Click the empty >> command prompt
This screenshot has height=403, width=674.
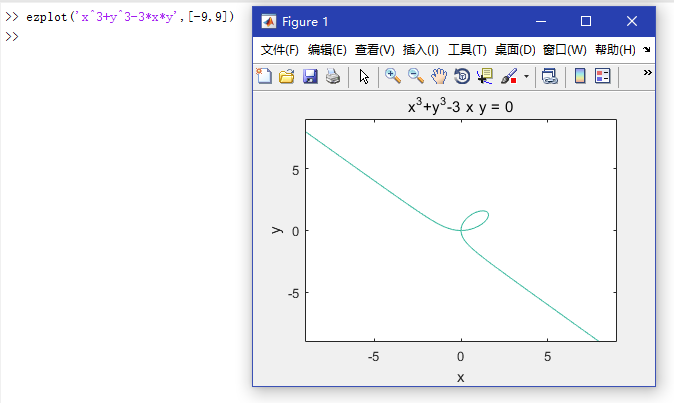point(12,37)
